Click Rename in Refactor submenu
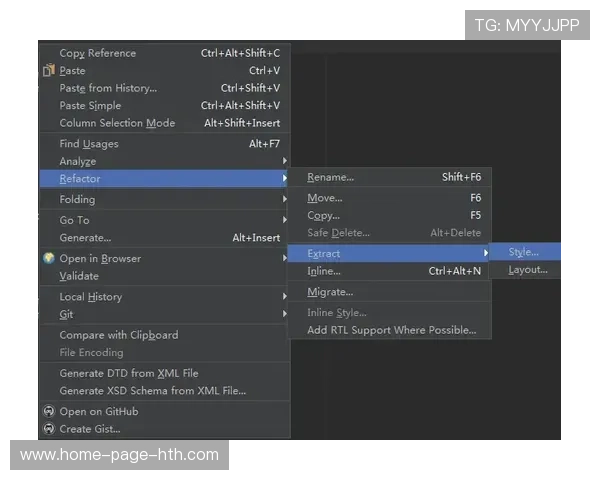The height and width of the screenshot is (480, 600). point(331,178)
